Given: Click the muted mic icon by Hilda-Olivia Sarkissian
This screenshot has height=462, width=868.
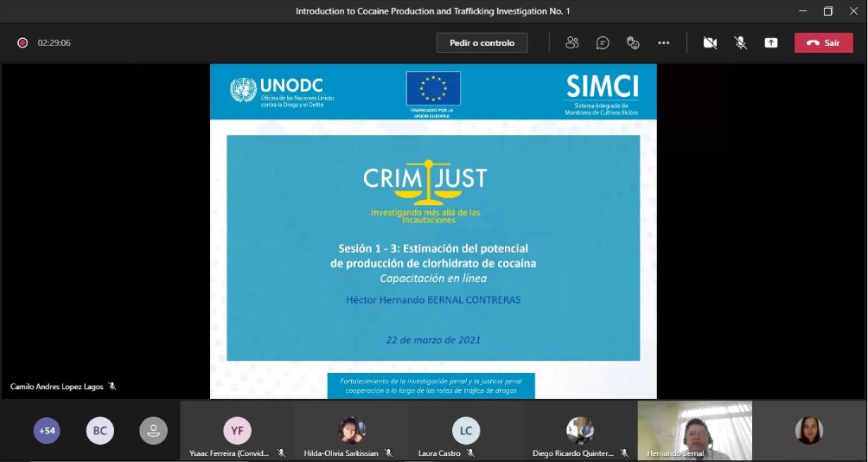Looking at the screenshot, I should click(x=388, y=453).
